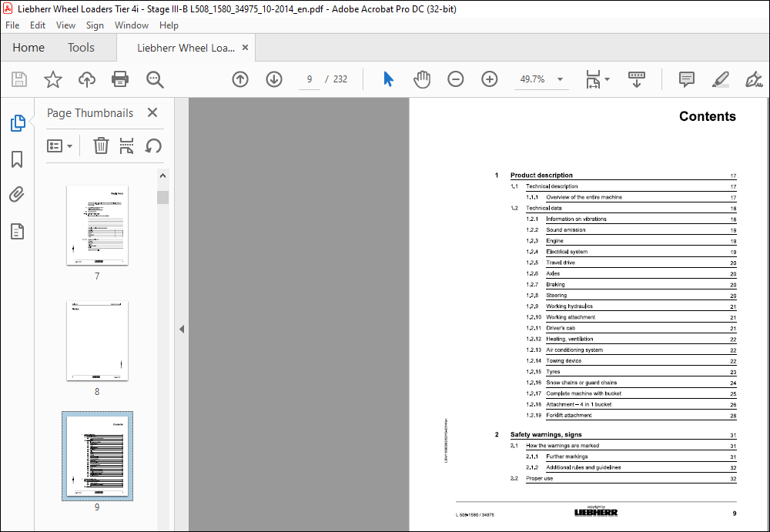Click 'Further markings' contents entry

(x=567, y=457)
